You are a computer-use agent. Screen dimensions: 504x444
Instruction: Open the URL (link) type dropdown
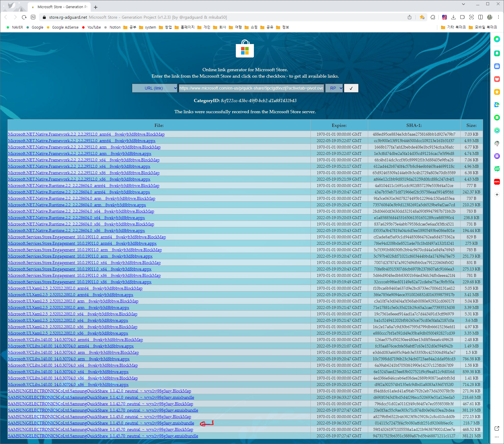[x=155, y=88]
